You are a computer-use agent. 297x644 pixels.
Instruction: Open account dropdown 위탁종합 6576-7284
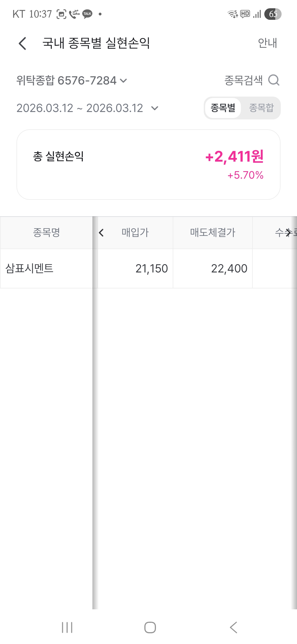71,81
